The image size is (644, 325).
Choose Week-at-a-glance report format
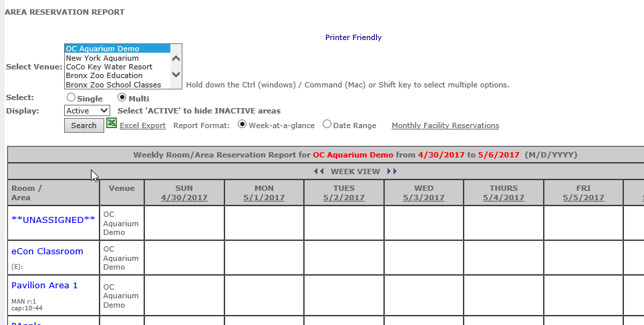[243, 124]
